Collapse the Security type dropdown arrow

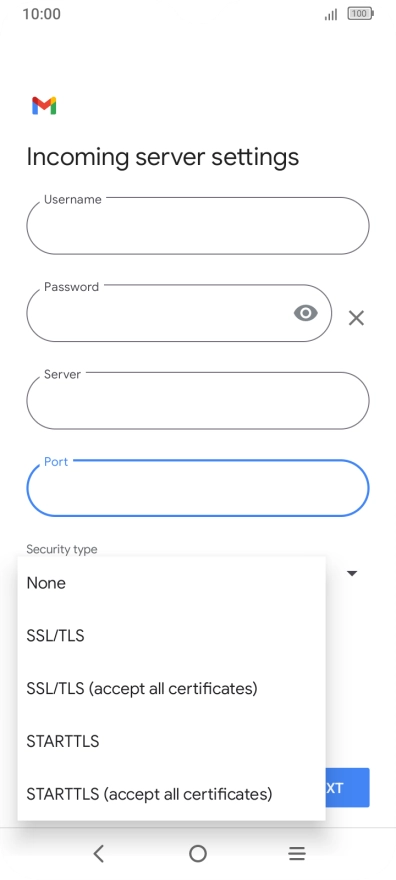352,574
